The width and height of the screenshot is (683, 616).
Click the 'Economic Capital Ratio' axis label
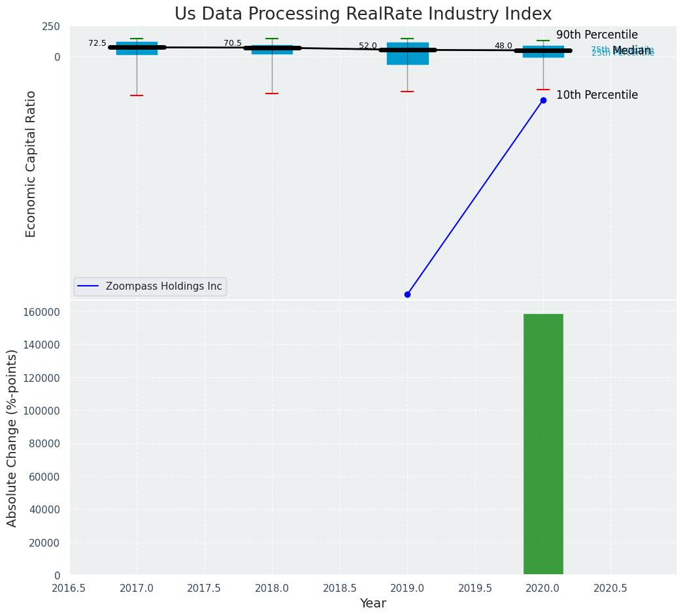[x=31, y=163]
